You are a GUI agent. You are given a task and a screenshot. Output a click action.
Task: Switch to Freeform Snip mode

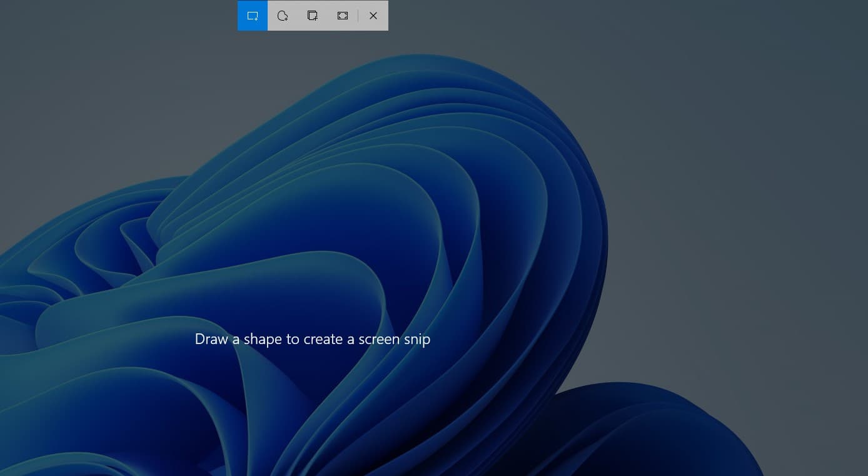coord(283,16)
